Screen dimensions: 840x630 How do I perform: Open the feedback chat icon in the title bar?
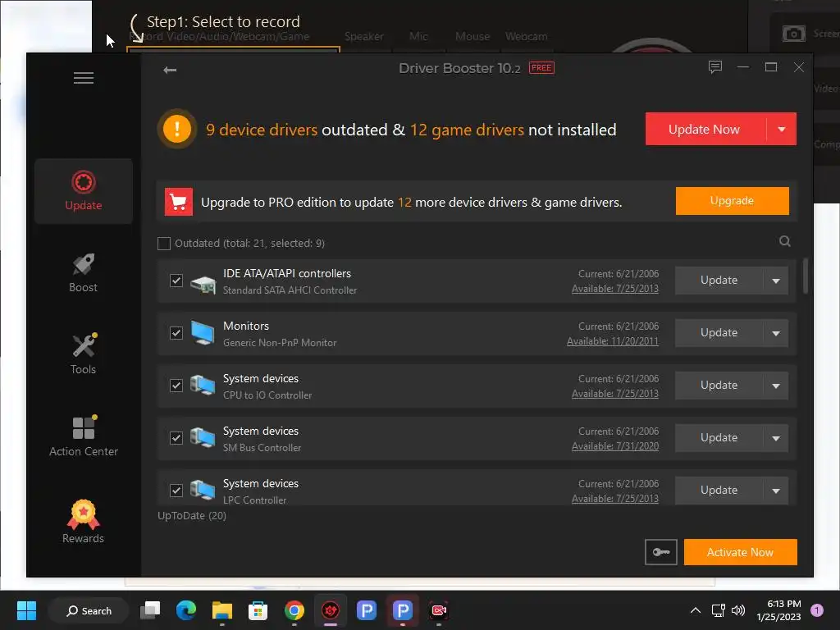pos(715,67)
